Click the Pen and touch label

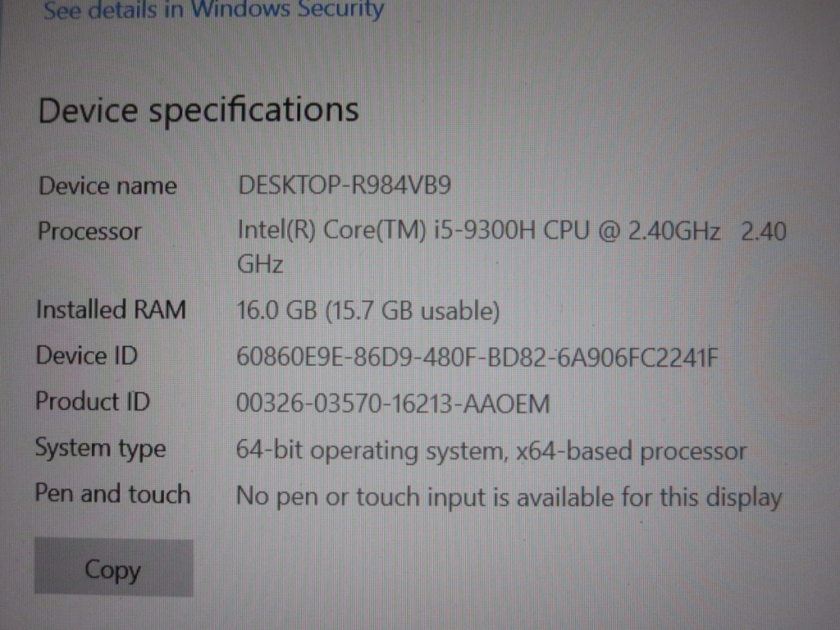click(x=112, y=495)
